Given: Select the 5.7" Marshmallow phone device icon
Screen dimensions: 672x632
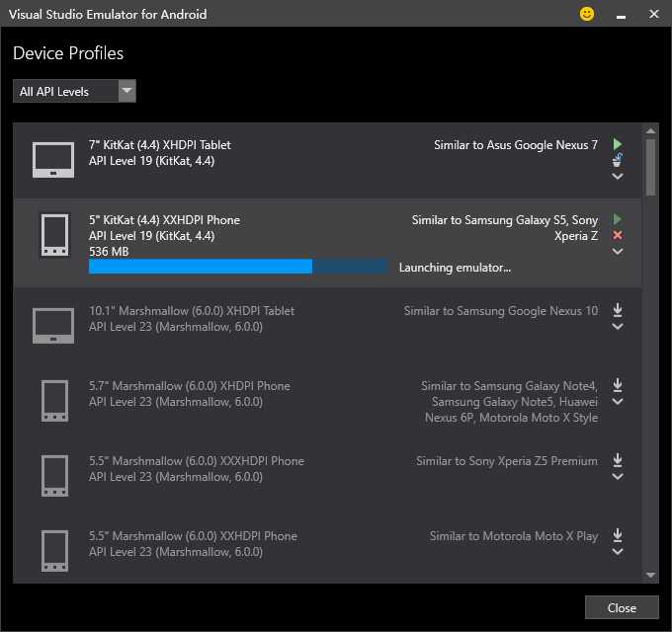Looking at the screenshot, I should tap(54, 401).
